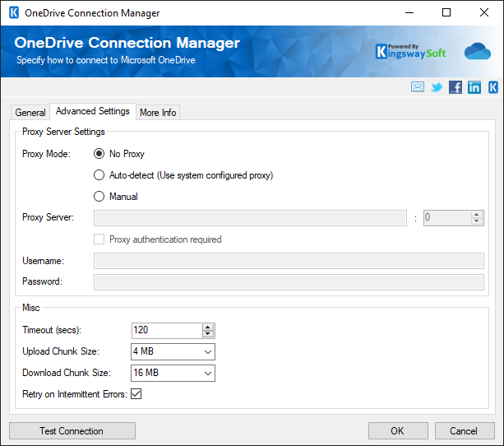504x446 pixels.
Task: Expand the Upload Chunk Size dropdown
Action: coord(208,351)
